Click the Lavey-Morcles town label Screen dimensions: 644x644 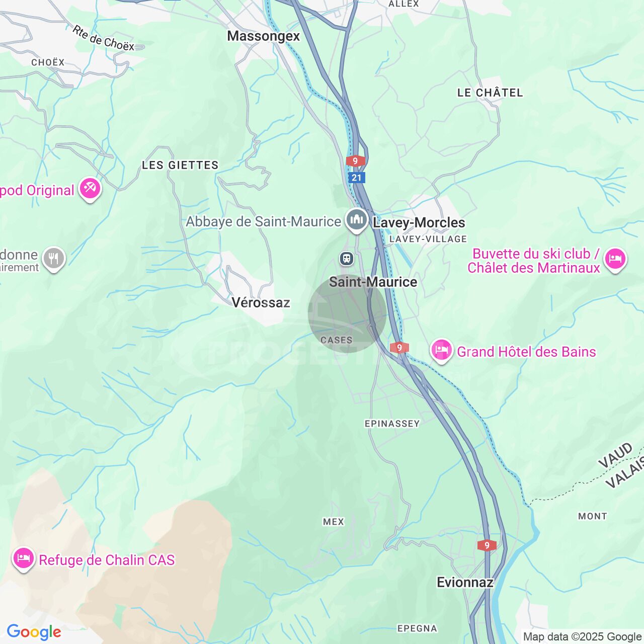[x=419, y=223]
